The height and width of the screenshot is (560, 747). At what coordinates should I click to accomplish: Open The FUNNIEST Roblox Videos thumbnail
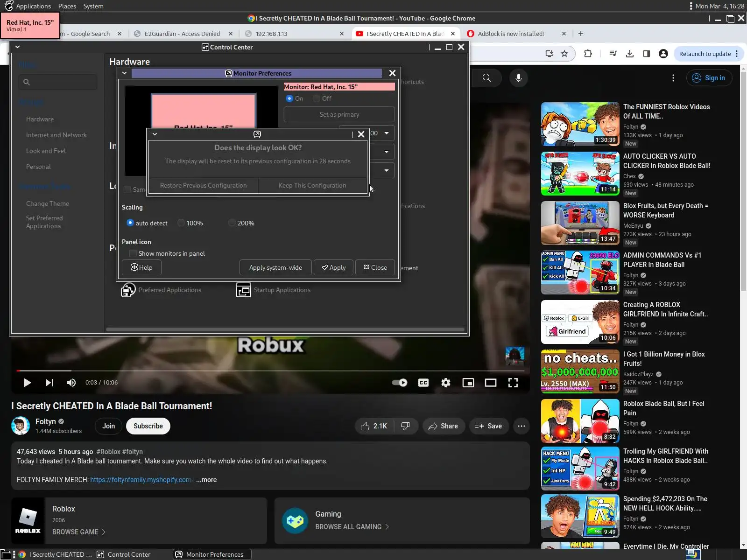(580, 124)
